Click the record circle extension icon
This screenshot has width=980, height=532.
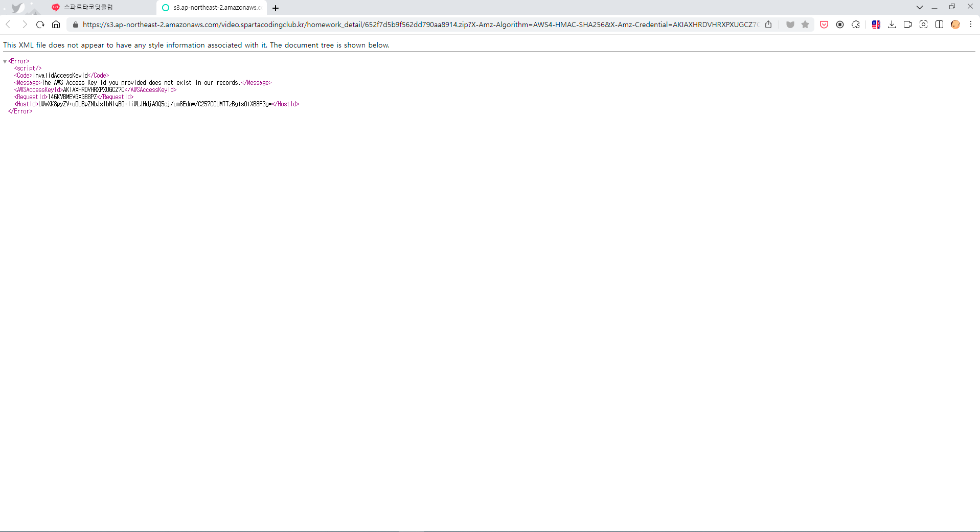(840, 25)
